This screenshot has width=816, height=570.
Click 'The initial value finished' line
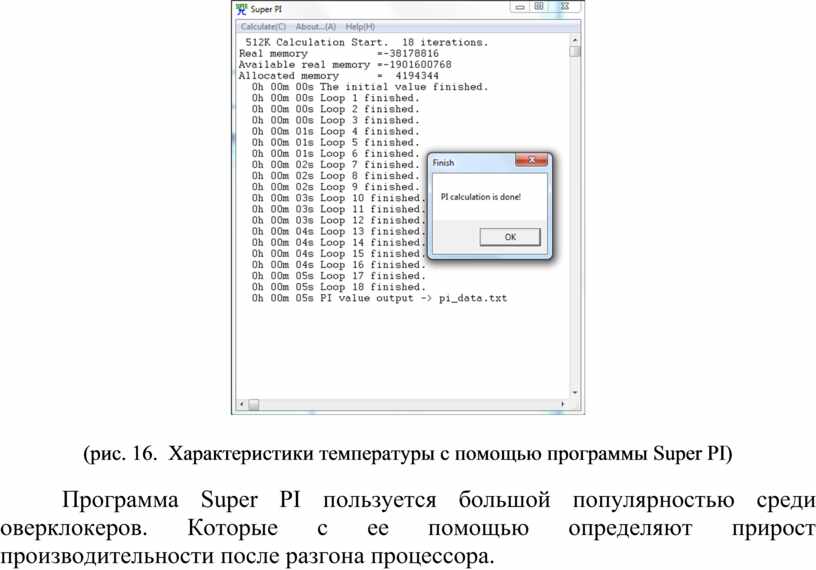(370, 86)
